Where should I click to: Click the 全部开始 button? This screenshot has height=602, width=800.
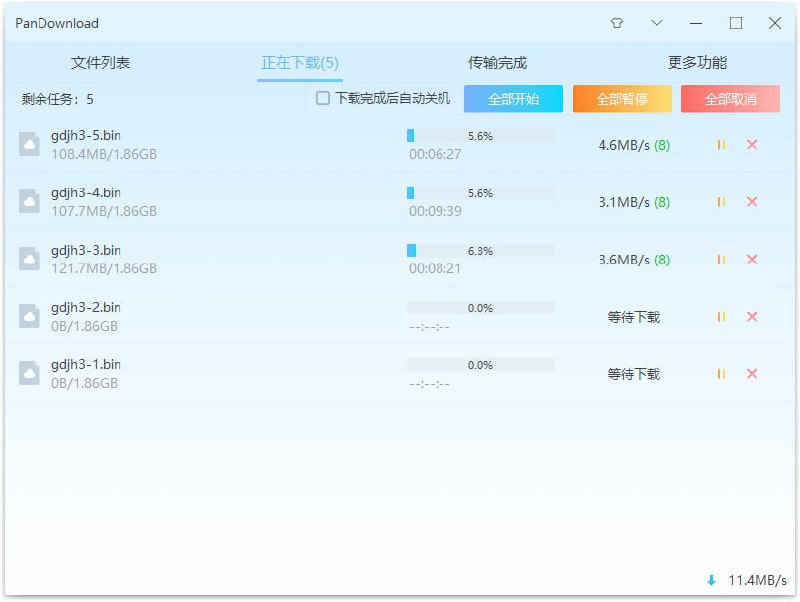click(513, 98)
